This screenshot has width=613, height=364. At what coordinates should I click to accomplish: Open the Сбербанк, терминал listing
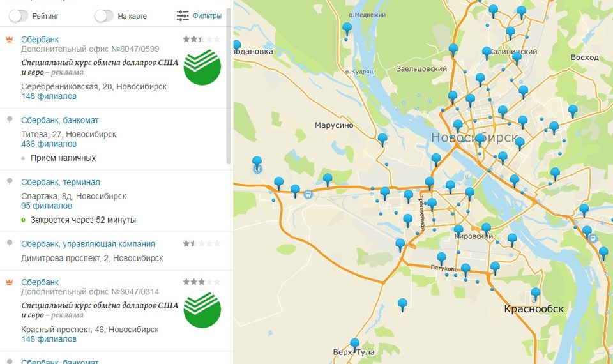coord(61,182)
